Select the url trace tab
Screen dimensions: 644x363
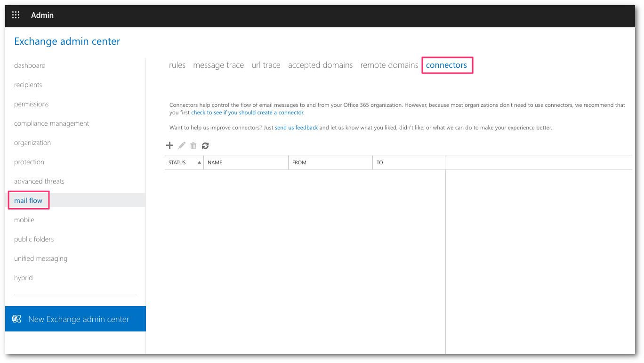[266, 65]
